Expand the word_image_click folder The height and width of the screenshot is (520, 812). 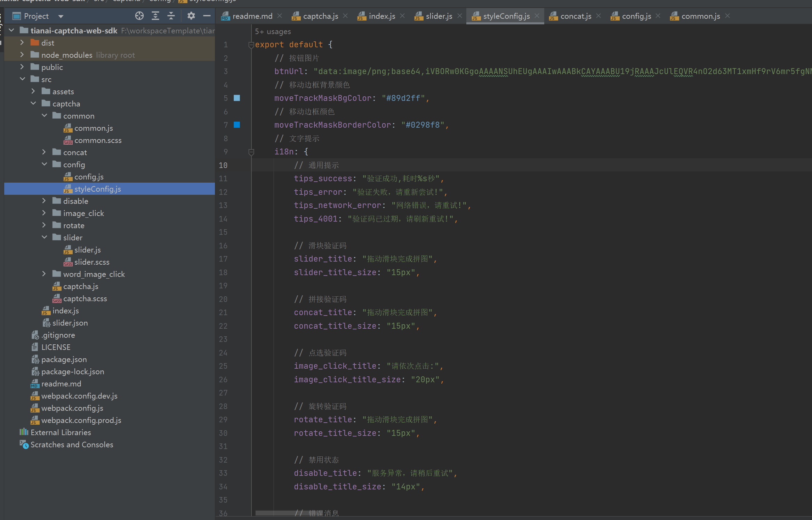point(45,274)
